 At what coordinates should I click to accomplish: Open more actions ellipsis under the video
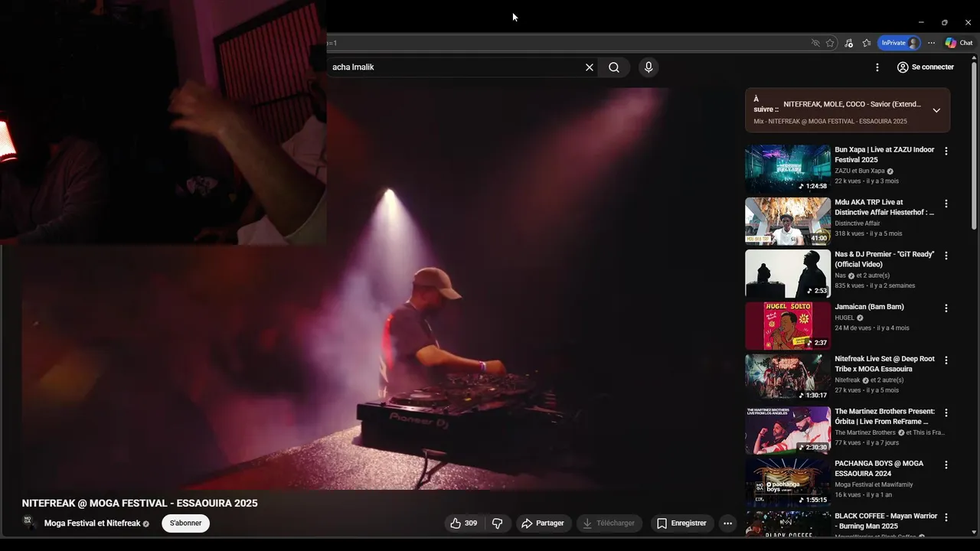[728, 523]
